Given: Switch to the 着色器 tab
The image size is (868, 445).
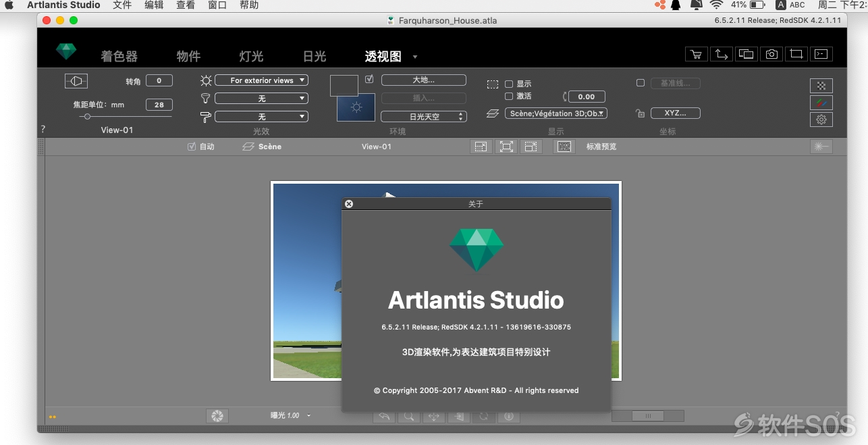Looking at the screenshot, I should tap(119, 57).
